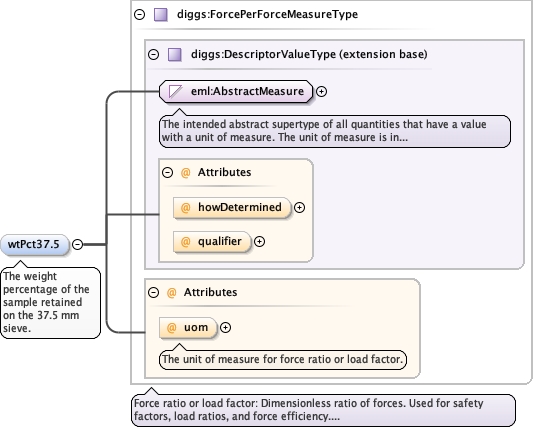Click the diggs:DescriptorValueType (extension base) title
The width and height of the screenshot is (534, 430).
(309, 54)
